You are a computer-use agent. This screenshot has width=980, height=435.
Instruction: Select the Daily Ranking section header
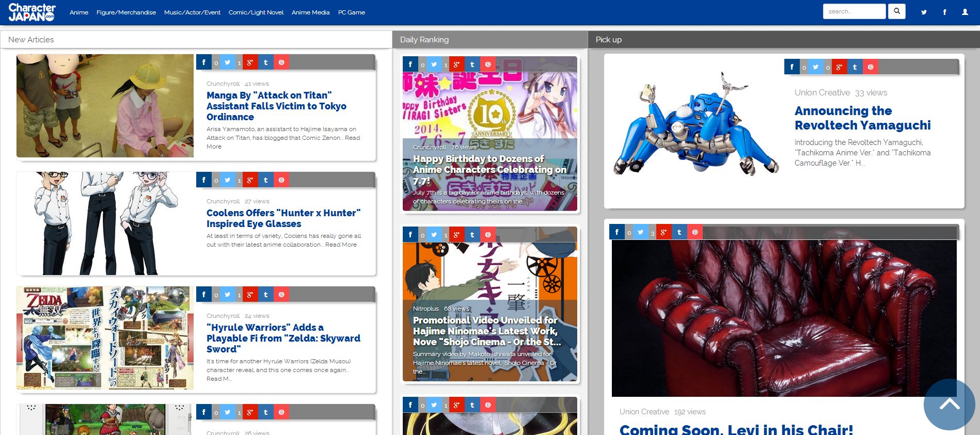pyautogui.click(x=490, y=40)
